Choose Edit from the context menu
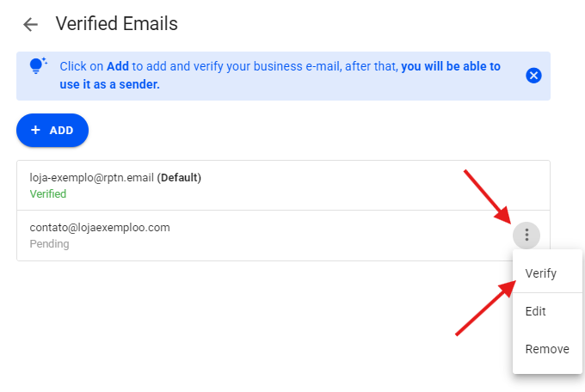This screenshot has width=585, height=392. (535, 311)
